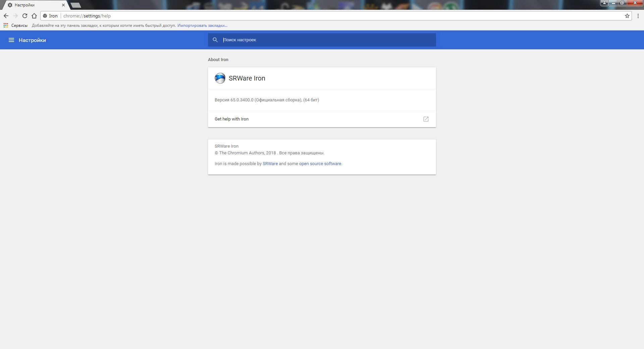Open external link icon for Iron help

click(x=426, y=119)
